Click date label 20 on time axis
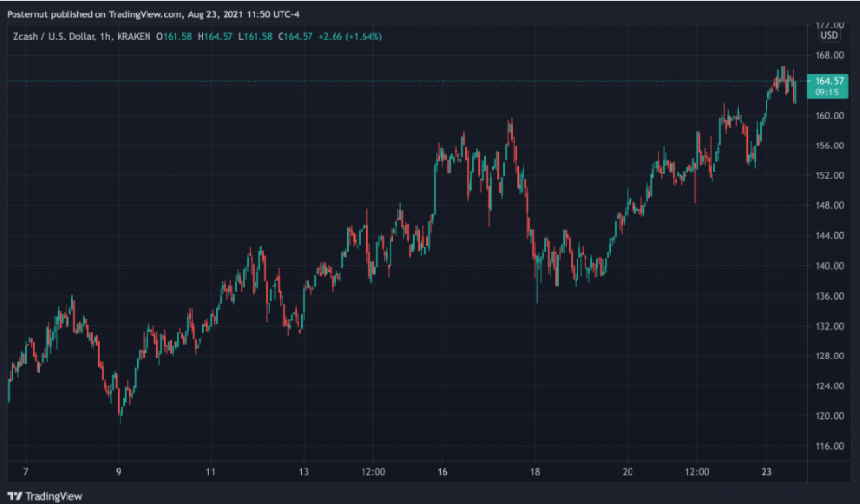This screenshot has height=504, width=860. pos(628,472)
